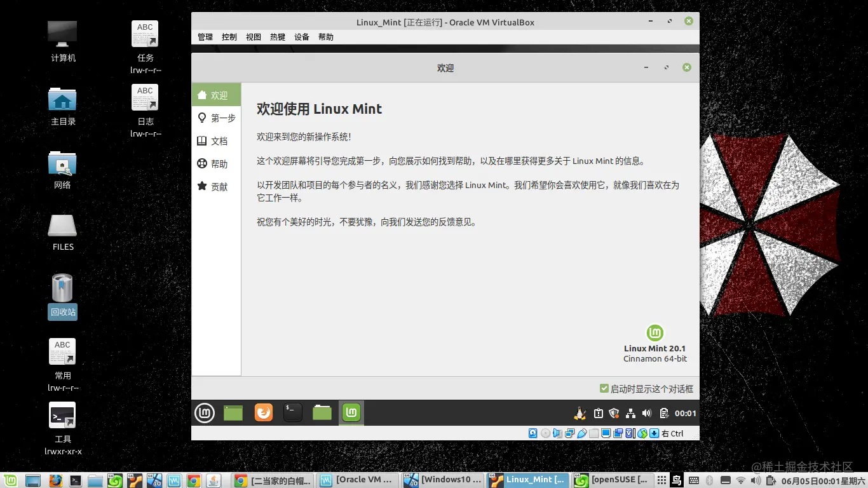868x488 pixels.
Task: Click the Linux Mint logo above version text
Action: coord(655,333)
